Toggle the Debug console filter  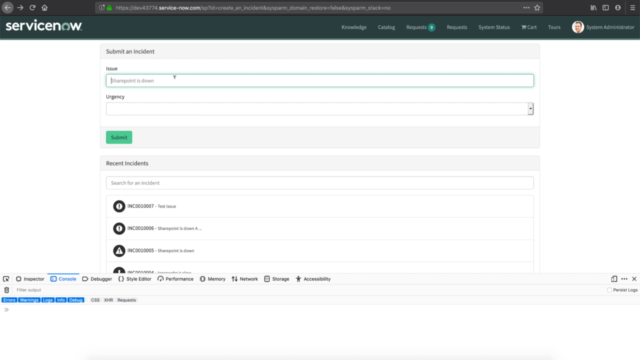[76, 300]
